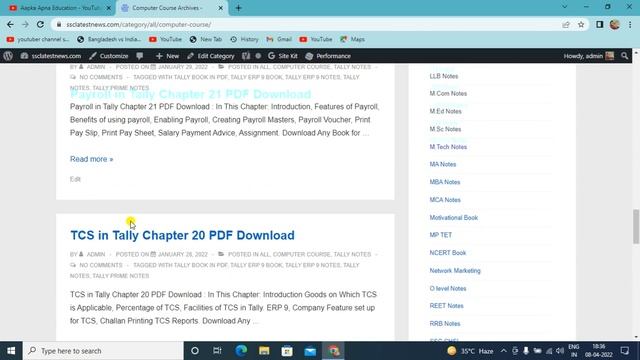
Task: Click page vertical scrollbar thumb
Action: [x=636, y=227]
